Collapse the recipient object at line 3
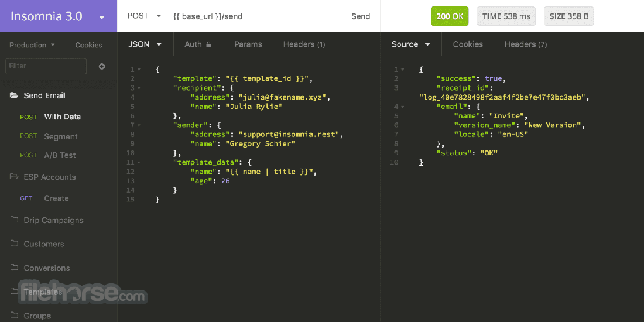 pyautogui.click(x=139, y=88)
